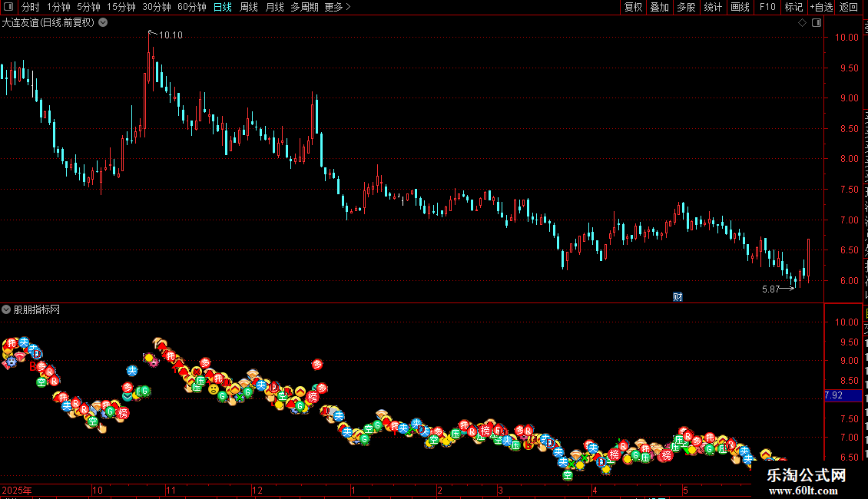Select the 30分钟 period tab
This screenshot has height=499, width=868.
pyautogui.click(x=157, y=7)
